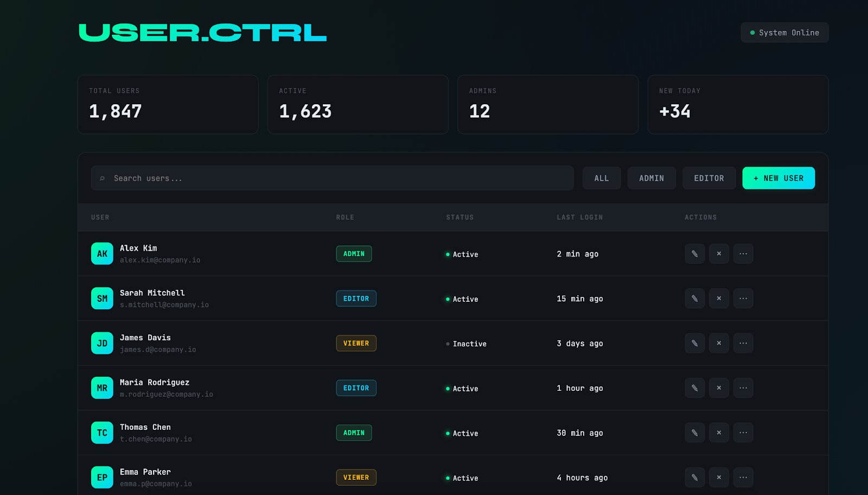The width and height of the screenshot is (868, 495).
Task: Click the green status dot for System Online
Action: (751, 32)
